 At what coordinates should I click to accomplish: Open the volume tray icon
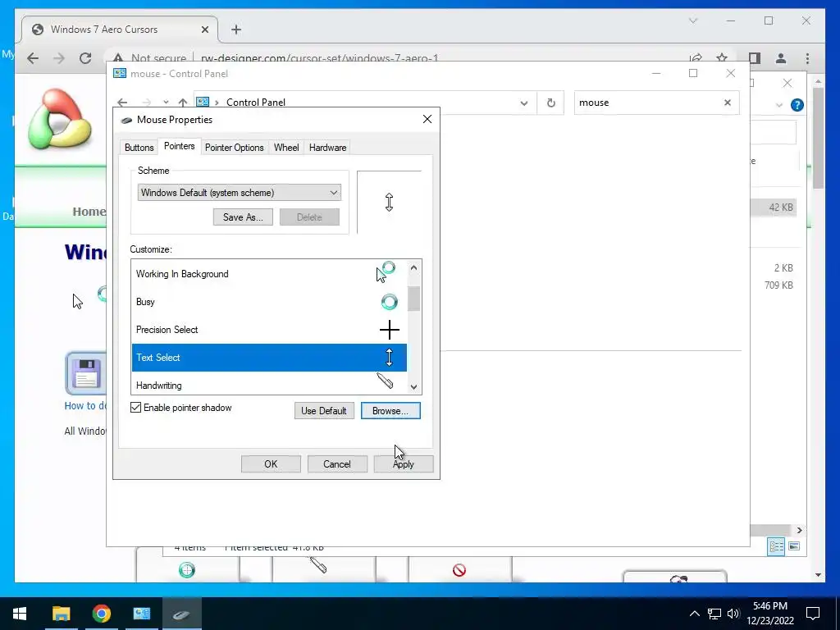(733, 614)
